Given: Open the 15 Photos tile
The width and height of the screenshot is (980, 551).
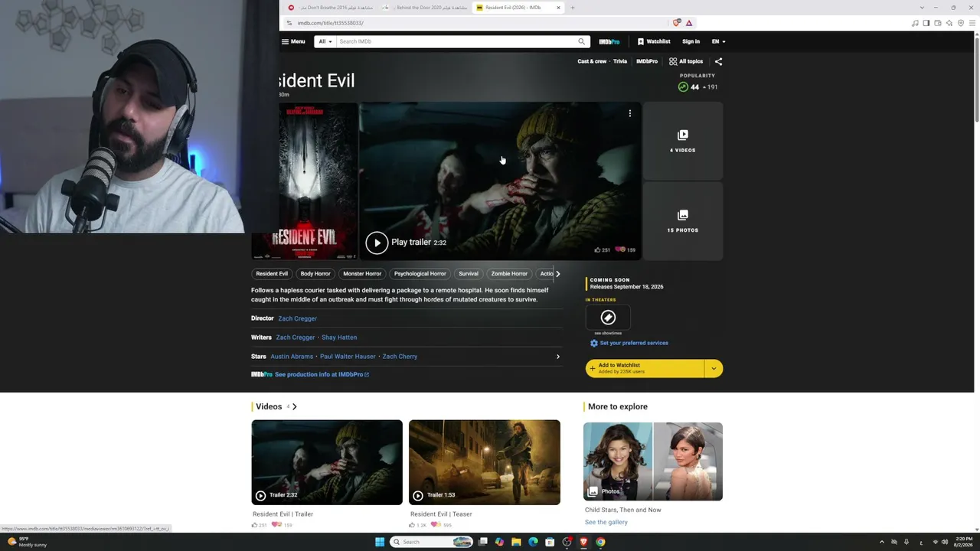Looking at the screenshot, I should click(683, 221).
